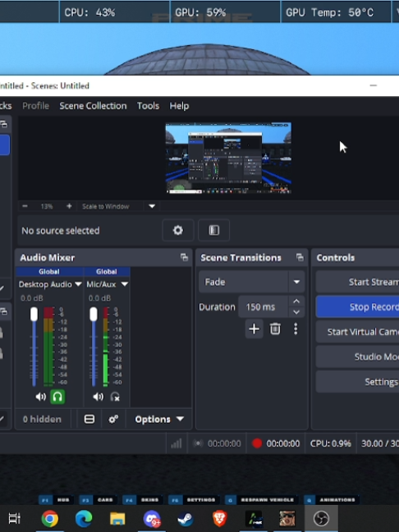Expand Mic/Aux options arrow
The width and height of the screenshot is (399, 532).
tap(125, 284)
